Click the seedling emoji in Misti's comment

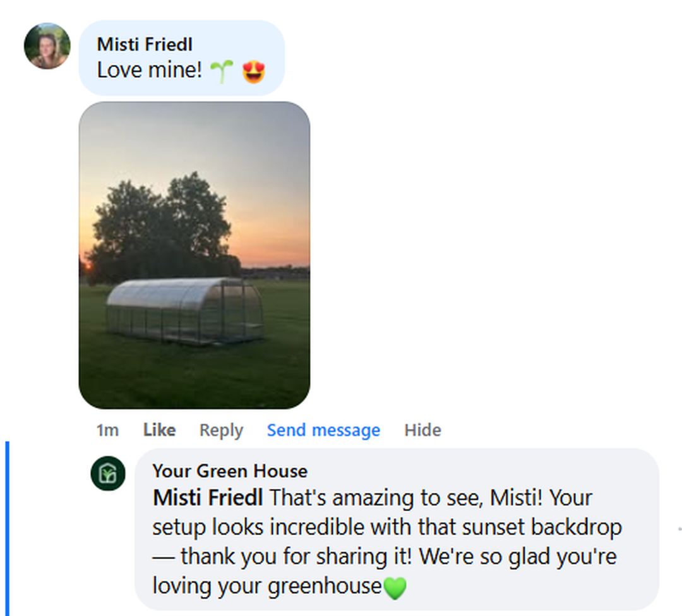point(222,71)
